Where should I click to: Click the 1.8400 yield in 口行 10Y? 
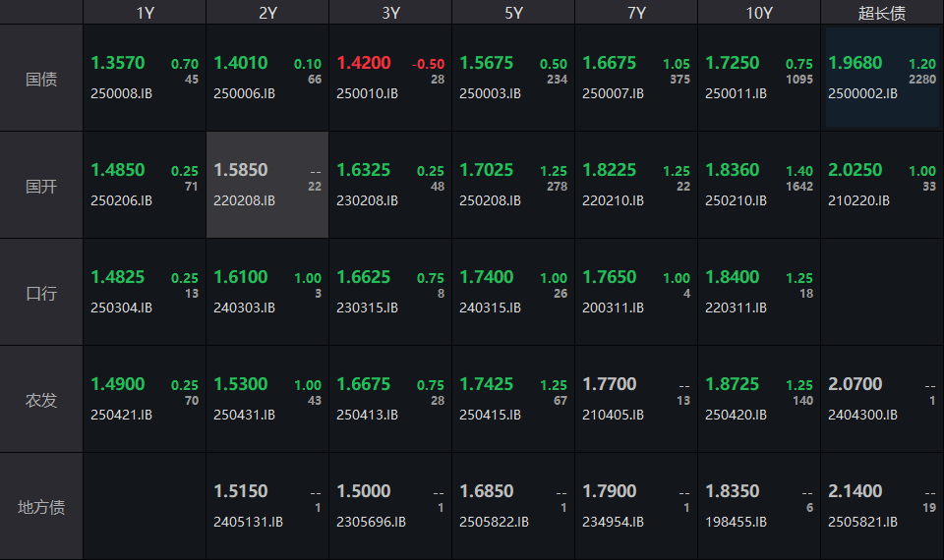(732, 277)
